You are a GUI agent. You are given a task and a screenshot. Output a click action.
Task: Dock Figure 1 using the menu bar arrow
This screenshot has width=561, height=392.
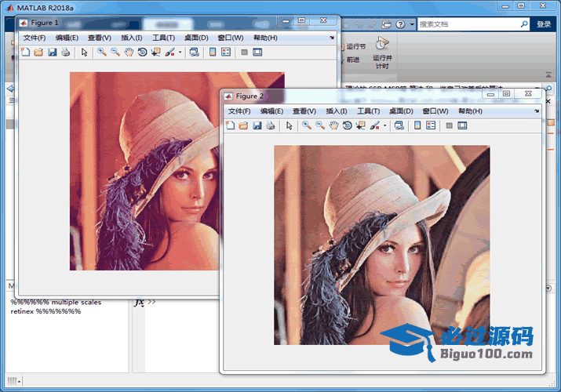(332, 38)
